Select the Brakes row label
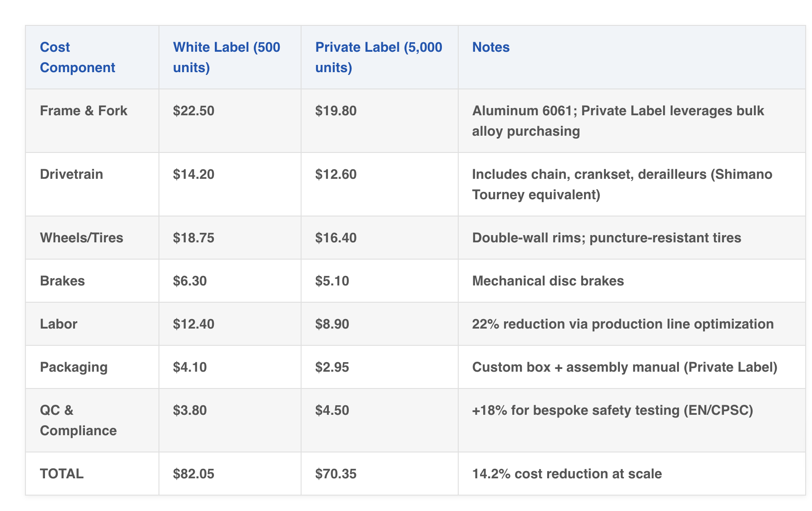This screenshot has width=812, height=511. coord(62,281)
